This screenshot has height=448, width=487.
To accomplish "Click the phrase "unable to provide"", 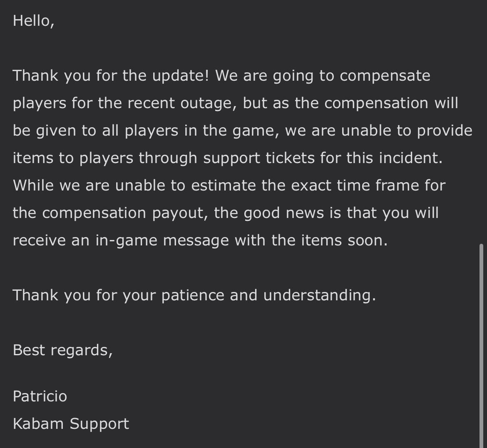I will click(407, 131).
